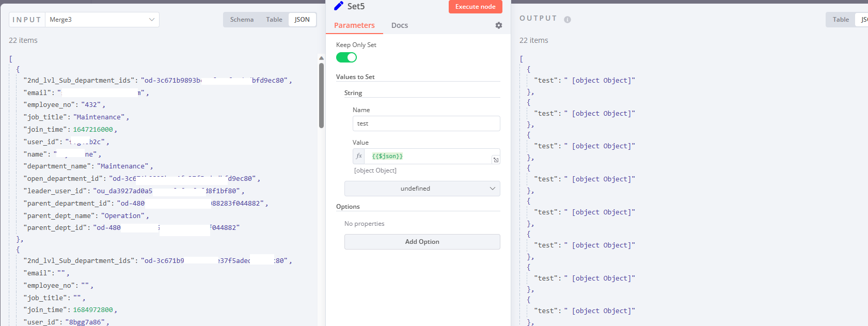The image size is (868, 326).
Task: Click the info icon next to OUTPUT
Action: click(x=567, y=20)
